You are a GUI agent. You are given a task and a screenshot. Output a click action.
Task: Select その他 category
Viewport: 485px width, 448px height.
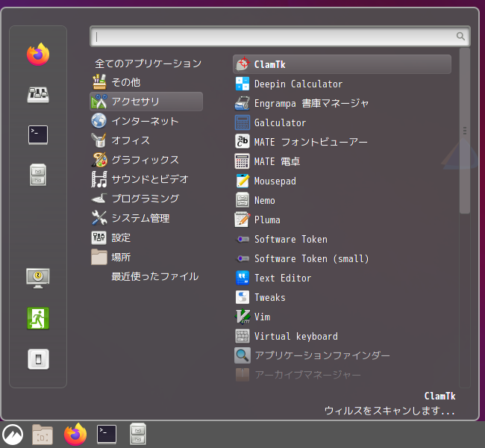[146, 82]
